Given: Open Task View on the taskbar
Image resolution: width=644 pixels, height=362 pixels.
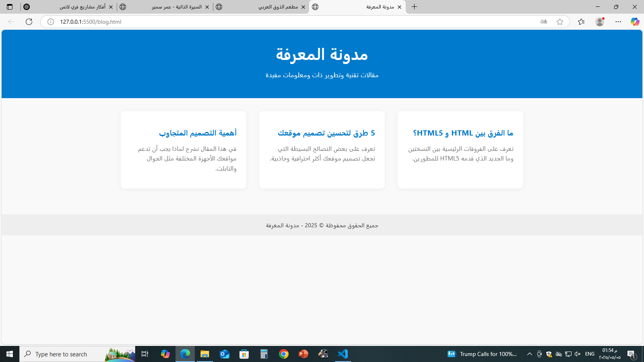Looking at the screenshot, I should pyautogui.click(x=145, y=354).
